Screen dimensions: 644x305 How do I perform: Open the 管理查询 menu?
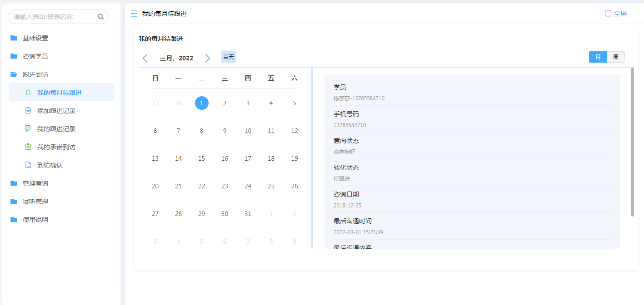(x=35, y=183)
